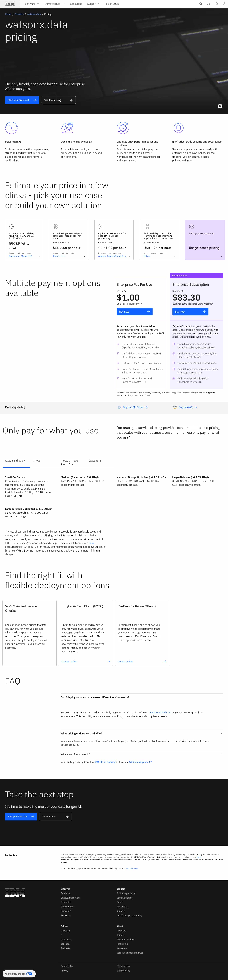228x980 pixels.
Task: Open the Newsletters footer link
Action: click(x=123, y=907)
